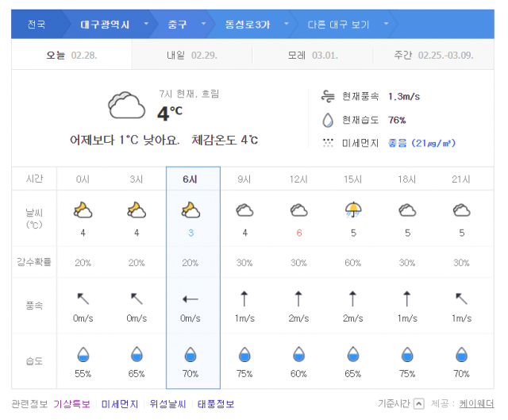Open the 케이웨더 provider link

(x=476, y=404)
